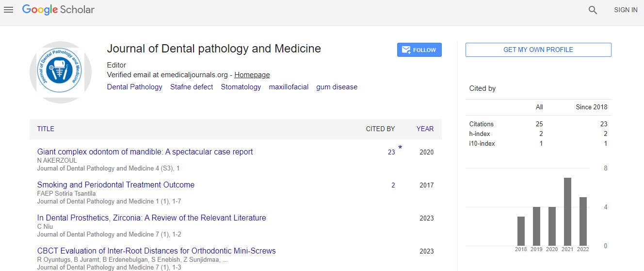The width and height of the screenshot is (644, 271).
Task: Select the Stomatology interest tag
Action: pyautogui.click(x=241, y=87)
